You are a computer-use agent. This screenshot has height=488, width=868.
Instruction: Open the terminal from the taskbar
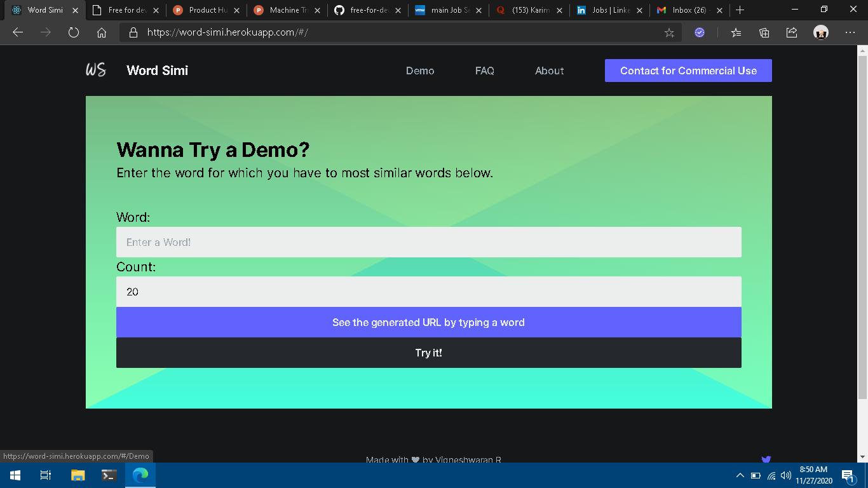tap(109, 475)
